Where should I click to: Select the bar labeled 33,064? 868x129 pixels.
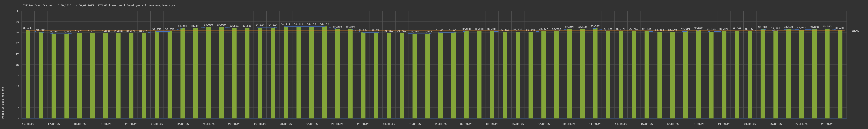point(763,74)
